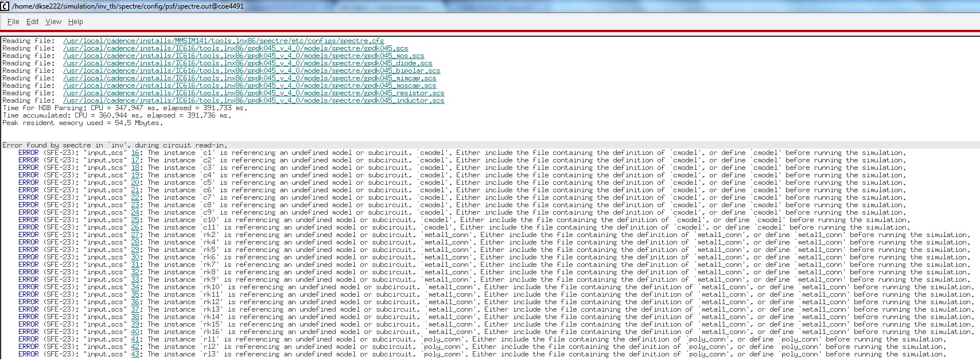Jump to line 16 of input.scs
This screenshot has width=980, height=361.
point(135,153)
